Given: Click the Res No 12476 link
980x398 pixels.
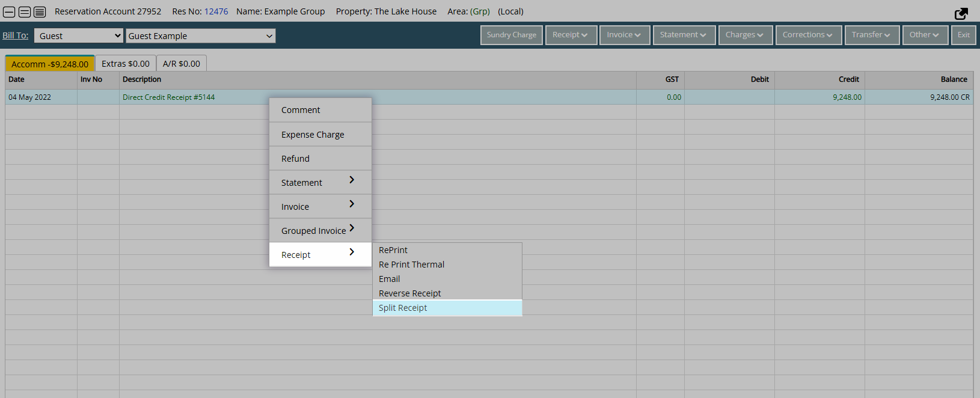Looking at the screenshot, I should [216, 11].
